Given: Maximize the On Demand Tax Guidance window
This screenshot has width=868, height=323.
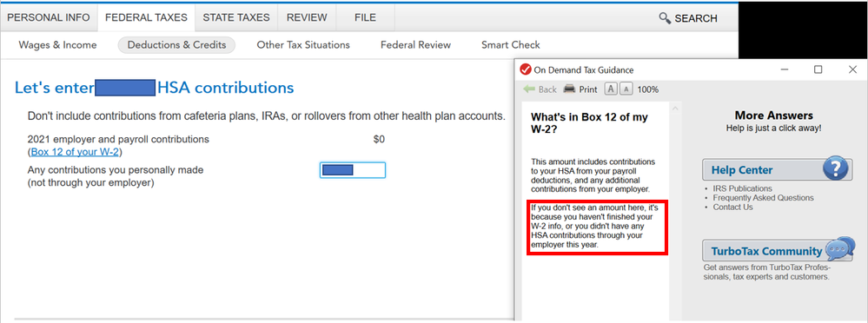Looking at the screenshot, I should [818, 69].
